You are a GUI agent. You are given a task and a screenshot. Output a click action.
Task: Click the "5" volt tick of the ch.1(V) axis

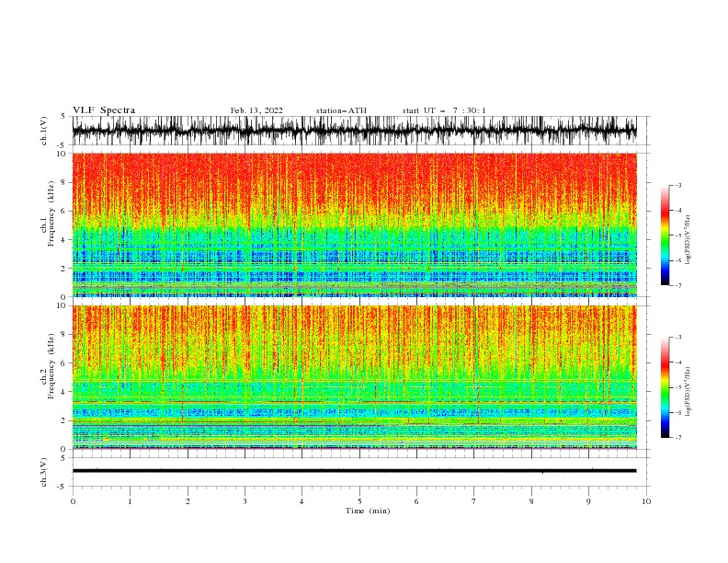click(x=63, y=116)
